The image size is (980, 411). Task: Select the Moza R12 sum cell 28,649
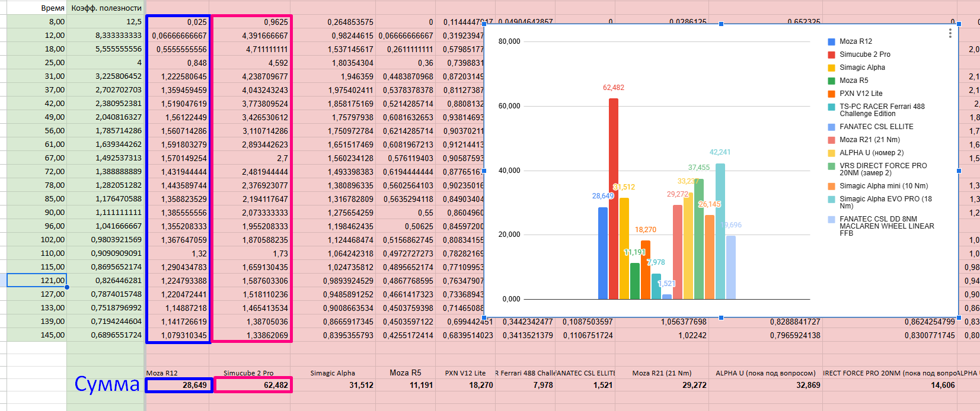[x=178, y=385]
